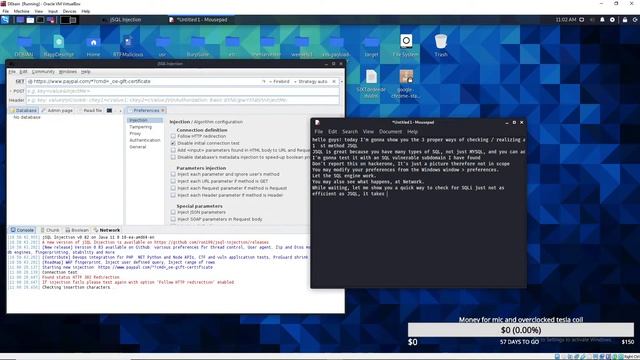Click the jSQL Injection taskbar button

click(x=122, y=20)
